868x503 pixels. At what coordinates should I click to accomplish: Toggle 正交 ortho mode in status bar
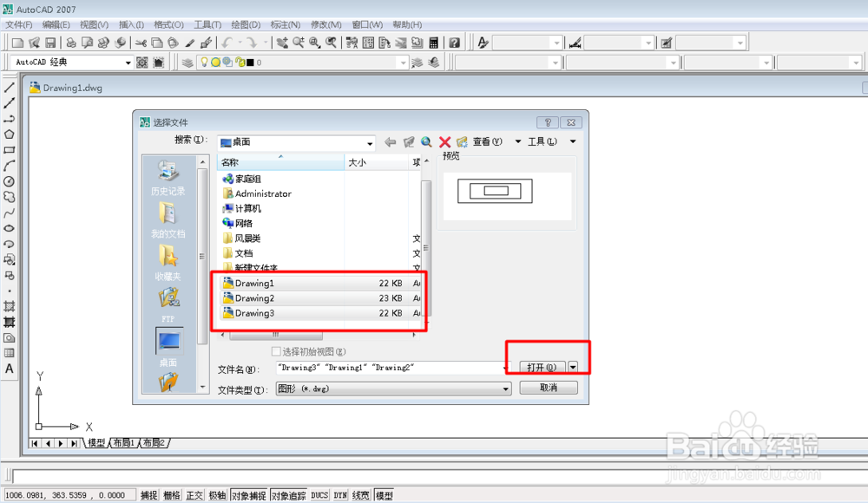[x=194, y=495]
